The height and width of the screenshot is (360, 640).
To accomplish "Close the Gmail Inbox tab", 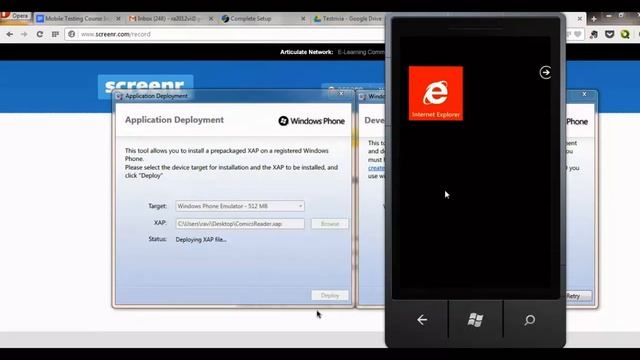I will 211,19.
